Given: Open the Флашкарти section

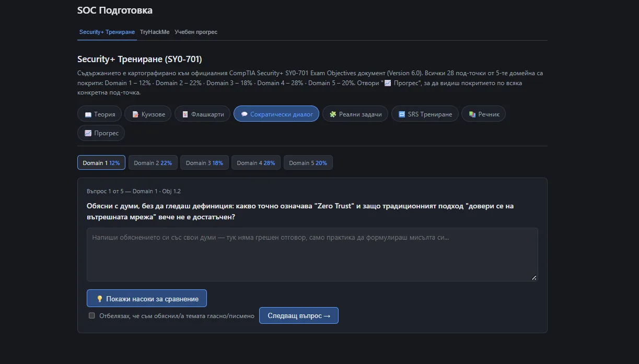Looking at the screenshot, I should [202, 114].
